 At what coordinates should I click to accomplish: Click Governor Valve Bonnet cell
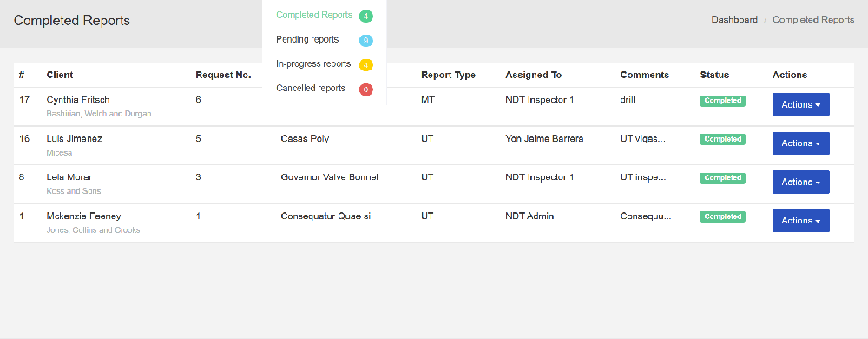[x=329, y=178]
